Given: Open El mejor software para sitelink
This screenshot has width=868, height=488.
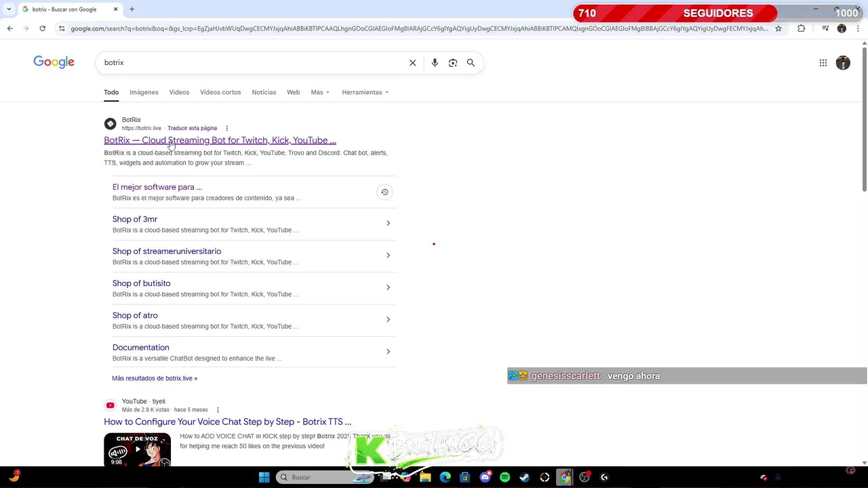Looking at the screenshot, I should pos(157,187).
